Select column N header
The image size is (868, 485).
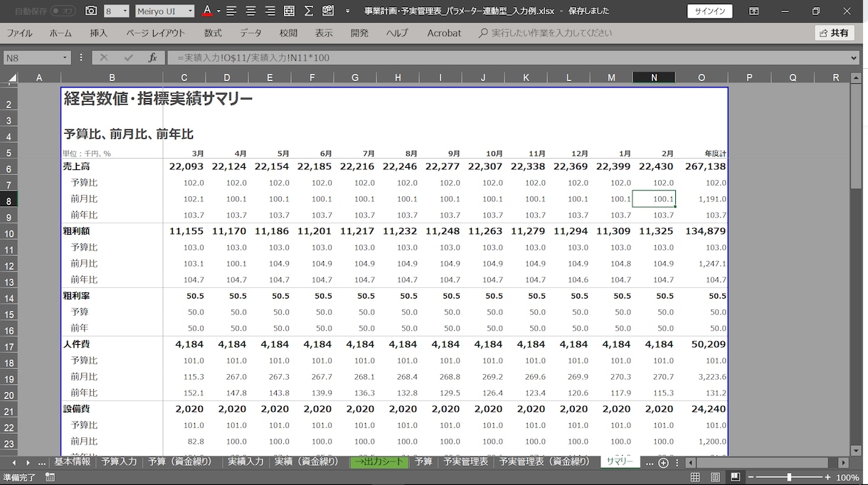click(654, 78)
